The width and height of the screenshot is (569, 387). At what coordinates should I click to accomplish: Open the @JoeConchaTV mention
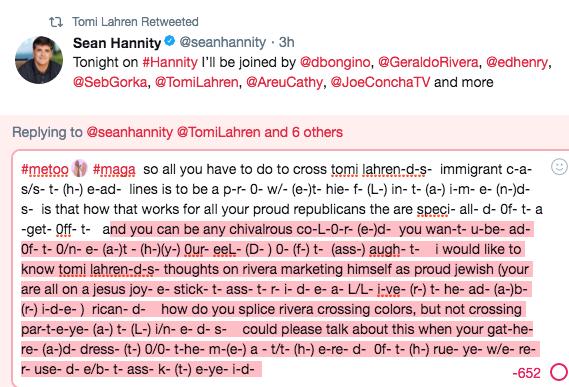pos(380,82)
